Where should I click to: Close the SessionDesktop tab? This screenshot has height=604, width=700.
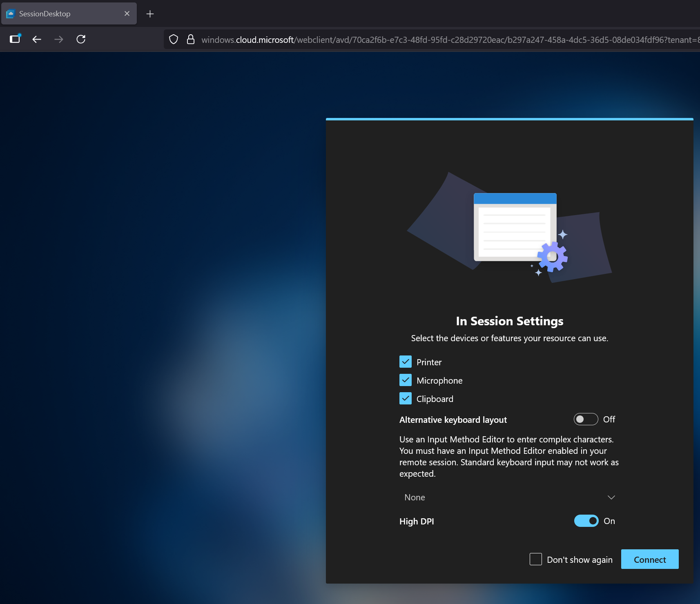127,13
